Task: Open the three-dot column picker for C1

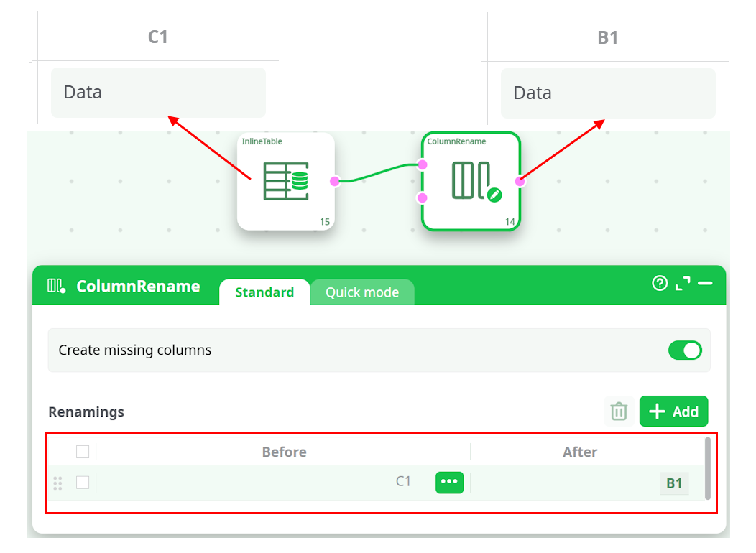Action: point(449,482)
